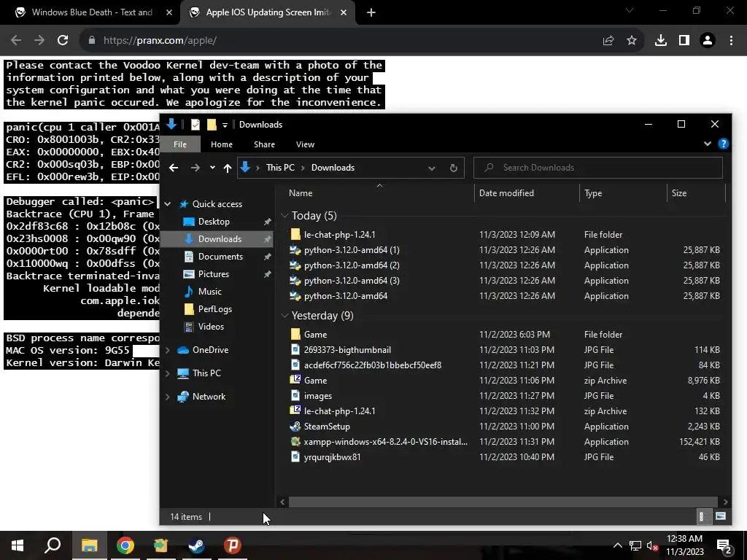Open recent locations dropdown in Explorer
Screen dimensions: 747x560
click(x=212, y=168)
